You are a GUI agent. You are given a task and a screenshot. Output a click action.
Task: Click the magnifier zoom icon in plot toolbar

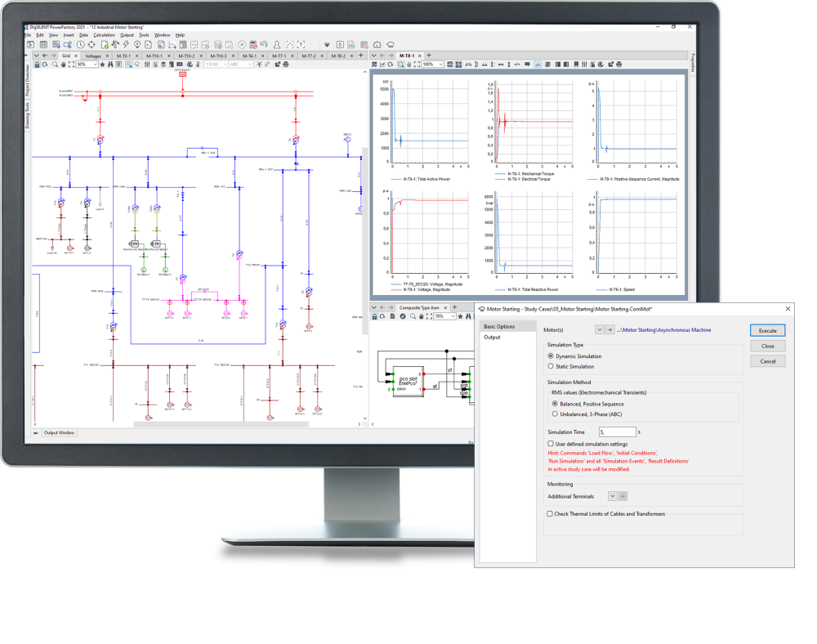click(x=400, y=65)
